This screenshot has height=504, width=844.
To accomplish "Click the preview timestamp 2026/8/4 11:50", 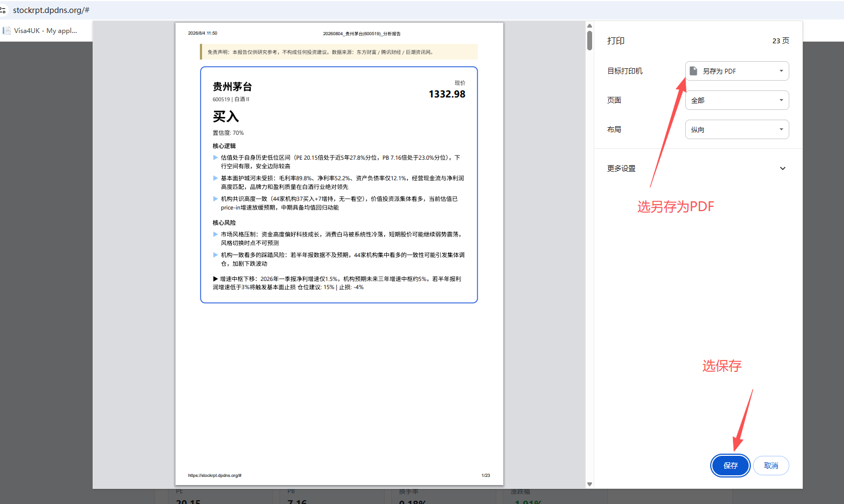I will tap(203, 33).
